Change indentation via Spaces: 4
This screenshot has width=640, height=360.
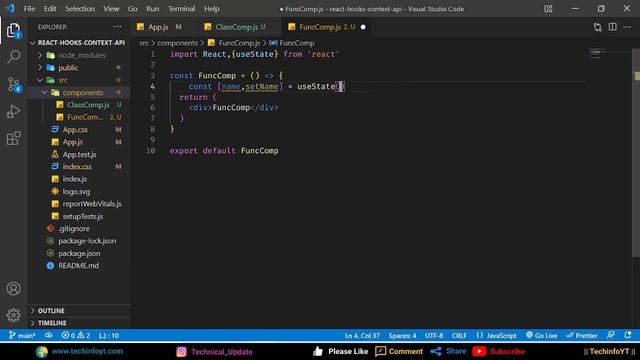pyautogui.click(x=402, y=336)
